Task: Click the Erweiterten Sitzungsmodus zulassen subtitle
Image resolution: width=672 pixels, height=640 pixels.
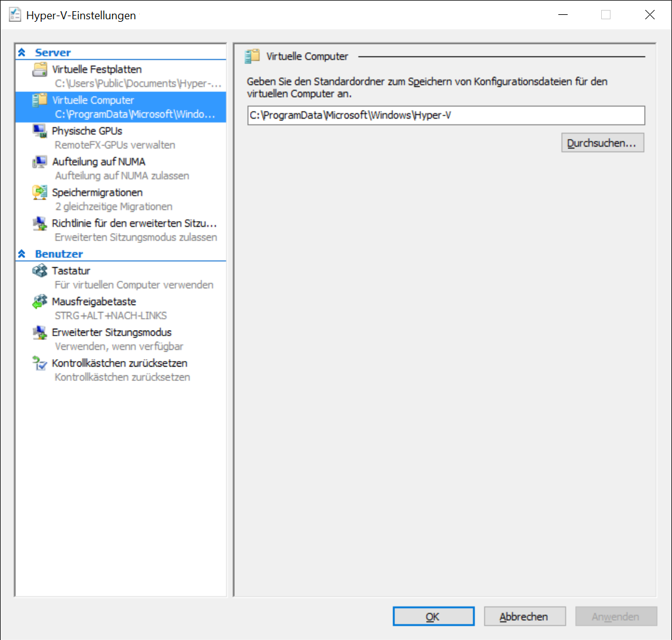Action: [x=136, y=238]
